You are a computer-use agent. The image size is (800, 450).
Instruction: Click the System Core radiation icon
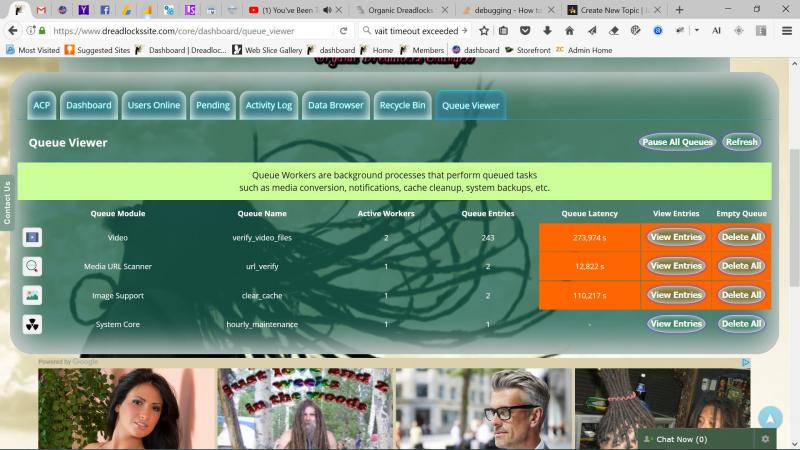[x=32, y=324]
